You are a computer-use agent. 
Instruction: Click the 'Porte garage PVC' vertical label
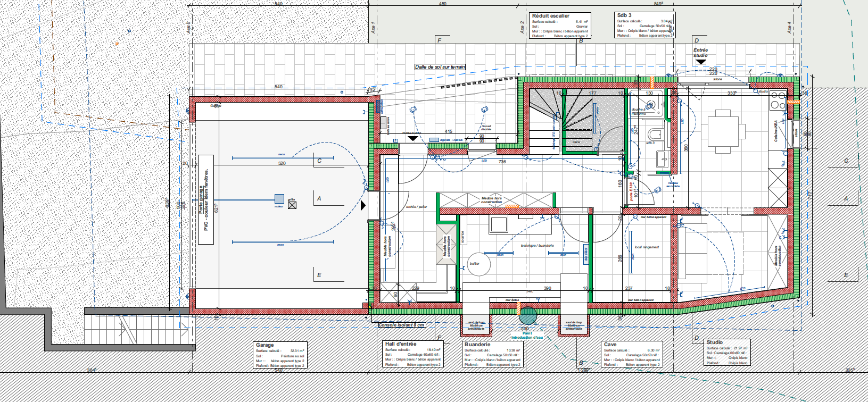point(205,200)
